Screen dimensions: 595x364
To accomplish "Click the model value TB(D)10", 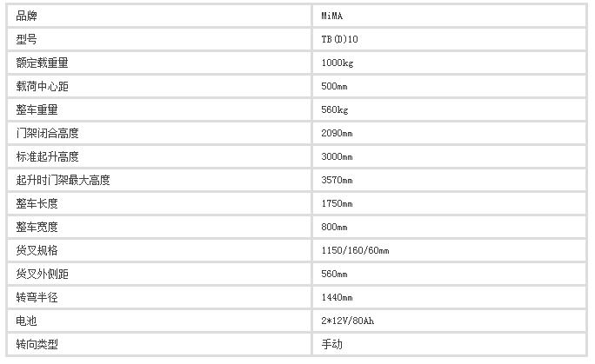I will pyautogui.click(x=339, y=39).
